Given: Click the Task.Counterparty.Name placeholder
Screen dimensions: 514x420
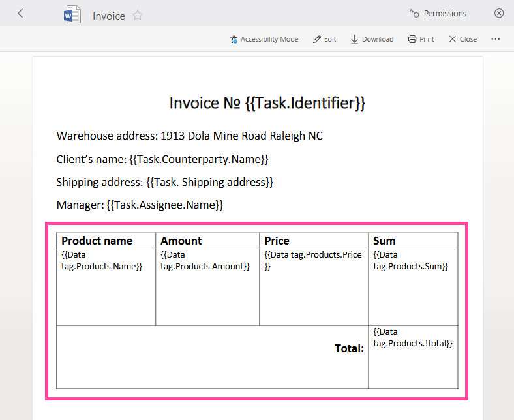Looking at the screenshot, I should click(x=199, y=159).
